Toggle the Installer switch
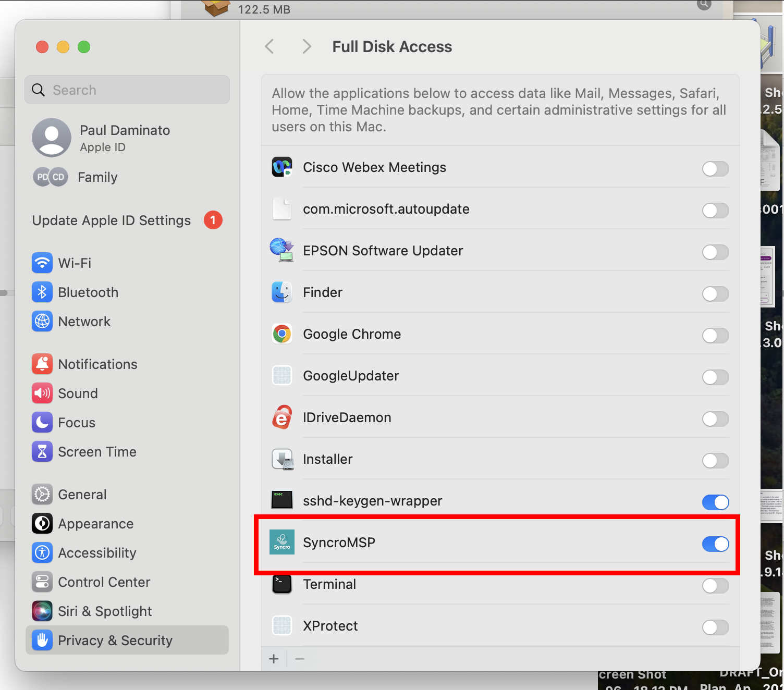The height and width of the screenshot is (690, 784). tap(715, 461)
